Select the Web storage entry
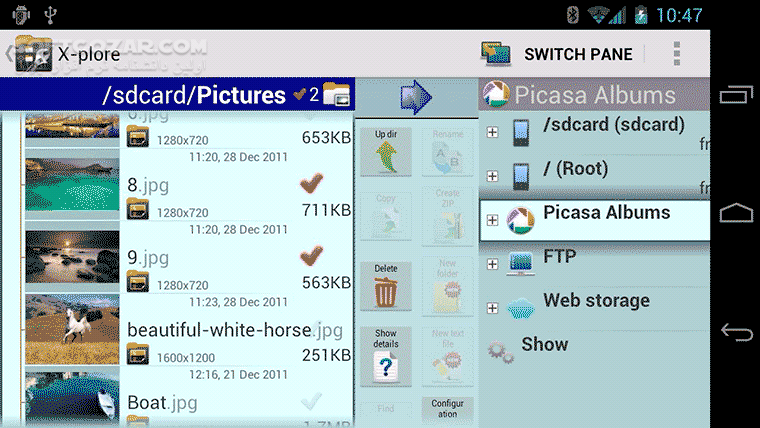760x428 pixels. click(595, 308)
